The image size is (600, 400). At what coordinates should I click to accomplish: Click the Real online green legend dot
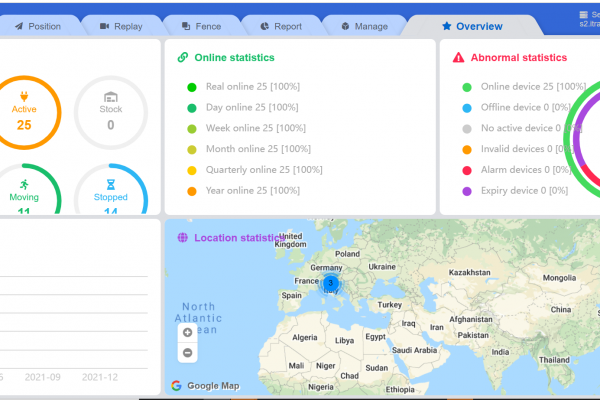(192, 88)
